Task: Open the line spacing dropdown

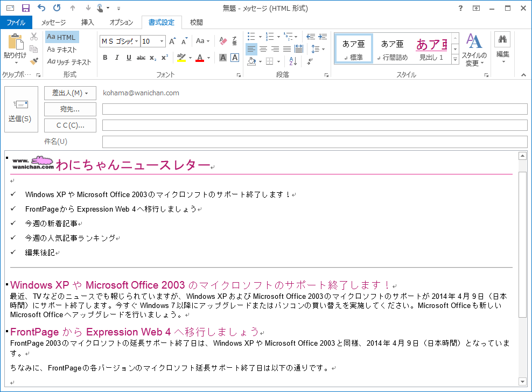Action: click(318, 49)
